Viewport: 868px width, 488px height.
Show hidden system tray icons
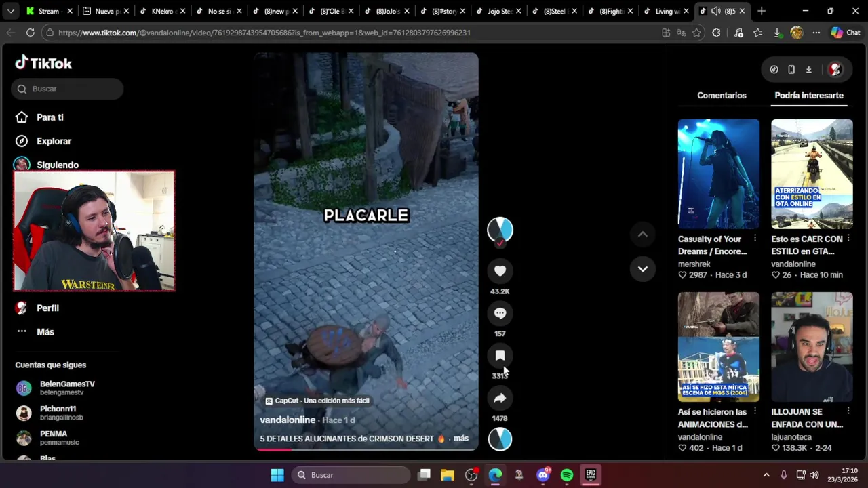click(766, 475)
